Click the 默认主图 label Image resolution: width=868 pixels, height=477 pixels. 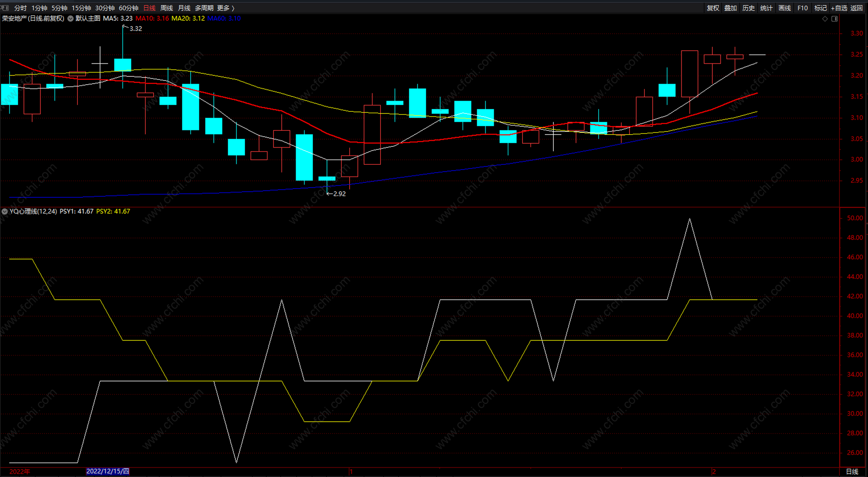point(88,18)
